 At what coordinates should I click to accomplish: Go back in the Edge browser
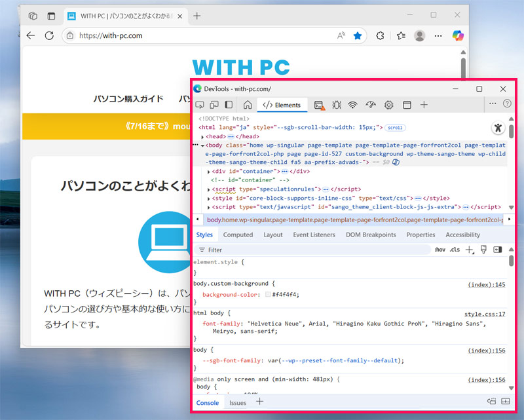(x=31, y=35)
